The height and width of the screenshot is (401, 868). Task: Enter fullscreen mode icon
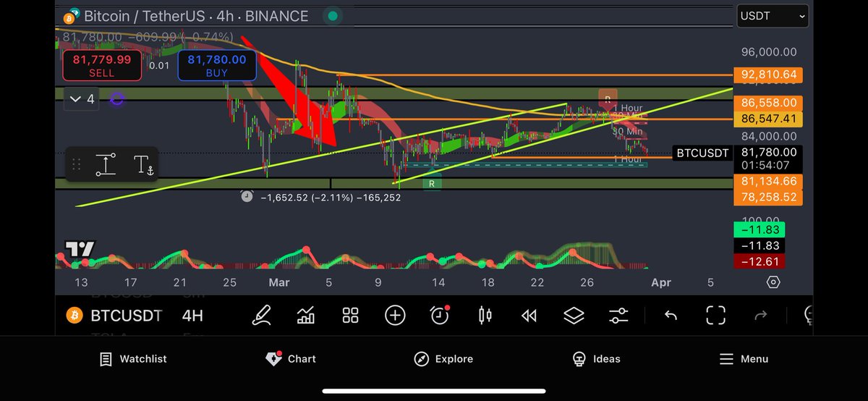point(715,315)
